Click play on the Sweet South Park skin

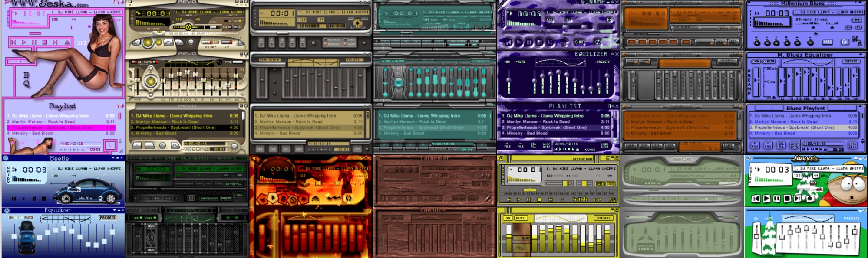click(766, 199)
